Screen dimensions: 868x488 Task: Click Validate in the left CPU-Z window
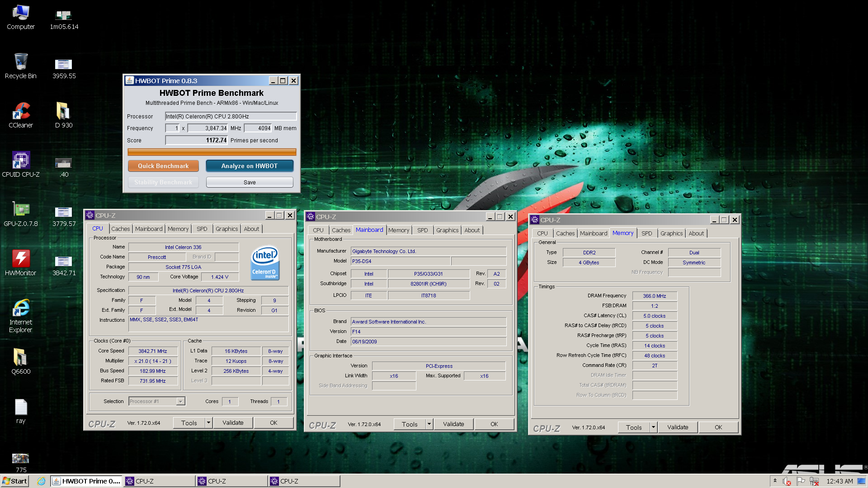pos(233,423)
